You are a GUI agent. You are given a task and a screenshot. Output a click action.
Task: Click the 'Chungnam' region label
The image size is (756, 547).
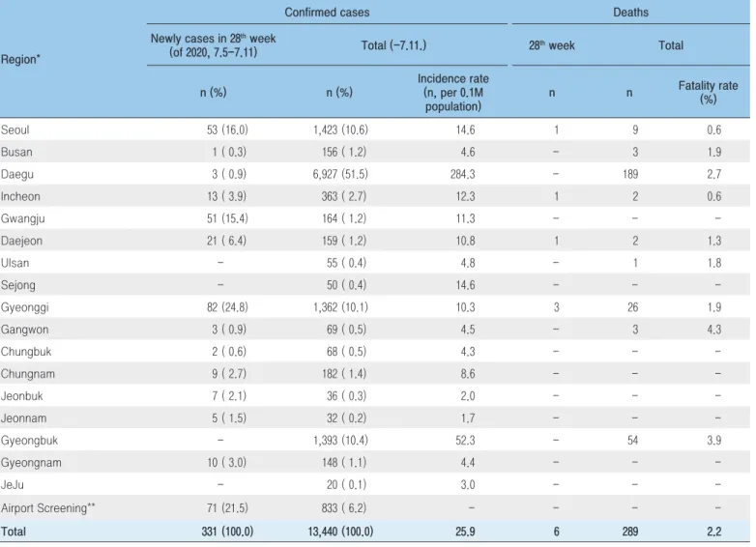coord(27,373)
